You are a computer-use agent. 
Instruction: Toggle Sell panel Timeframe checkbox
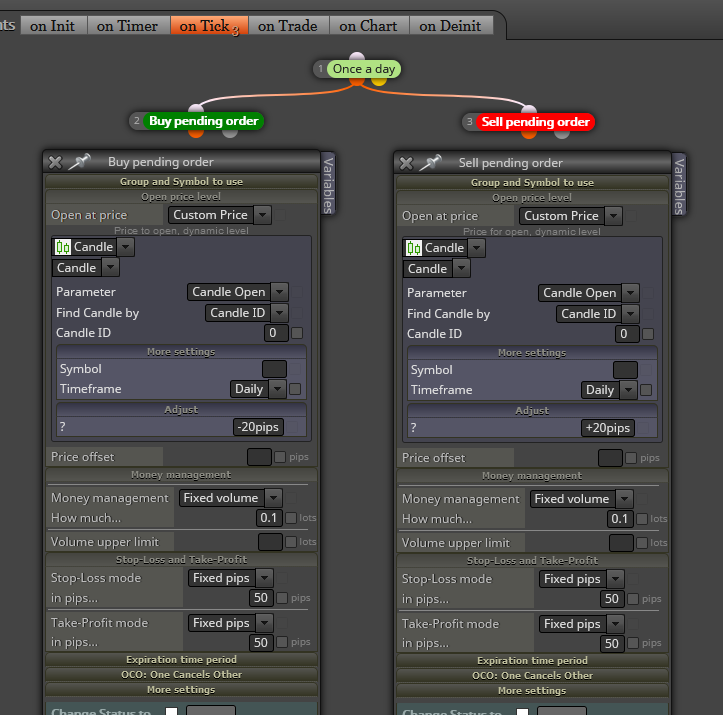[x=646, y=390]
